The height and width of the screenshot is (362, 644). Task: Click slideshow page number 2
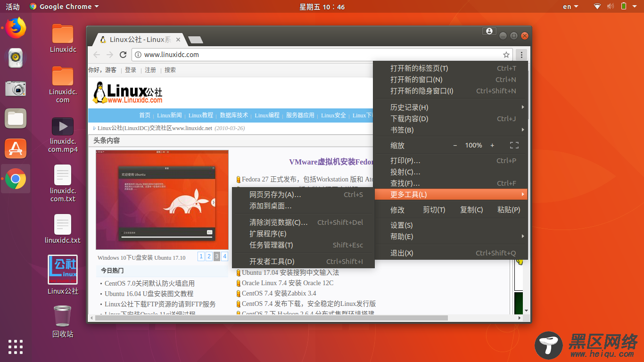209,256
